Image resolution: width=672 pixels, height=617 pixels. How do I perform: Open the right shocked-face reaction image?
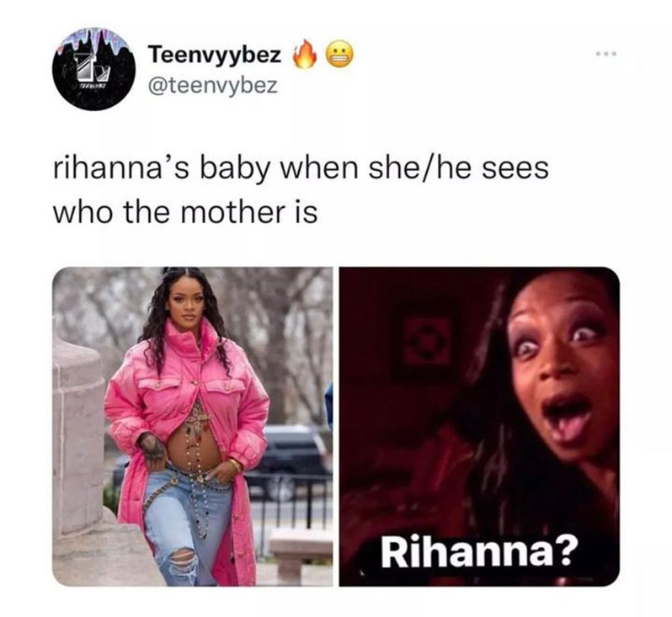[479, 426]
